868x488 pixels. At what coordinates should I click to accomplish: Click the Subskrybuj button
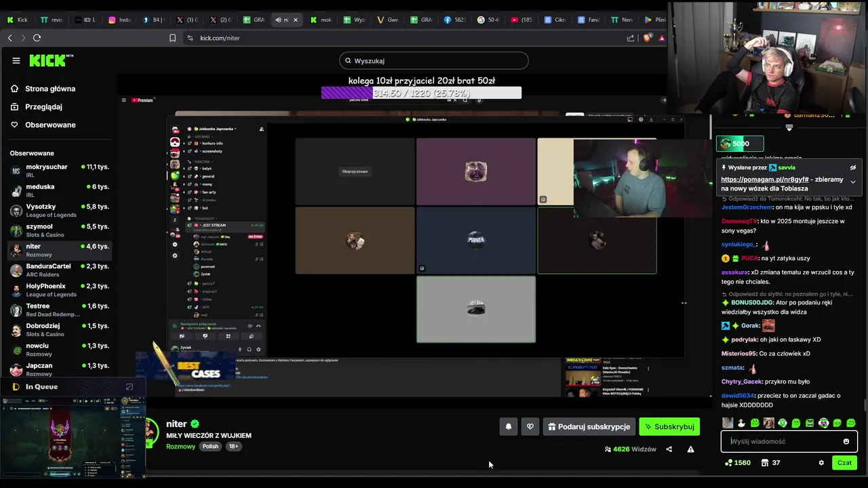coord(669,426)
